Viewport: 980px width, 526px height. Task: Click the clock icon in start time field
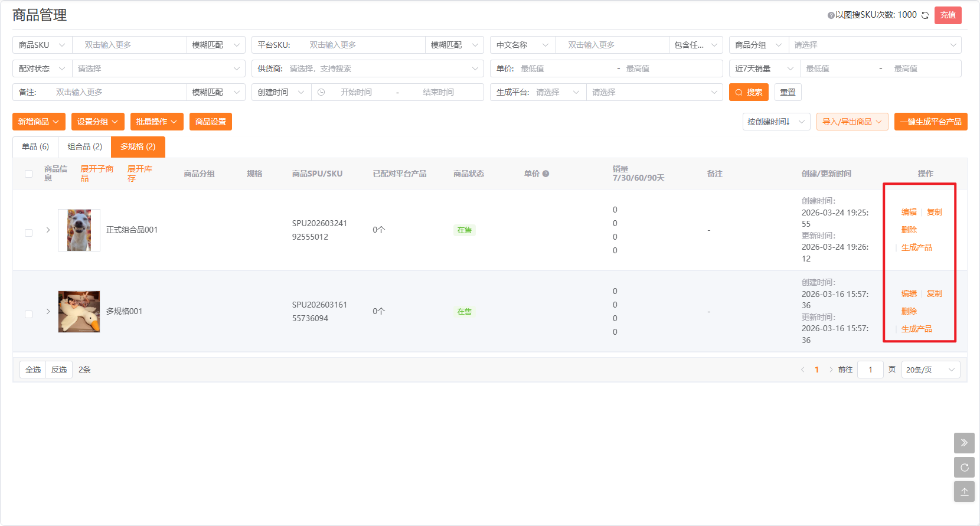point(321,92)
